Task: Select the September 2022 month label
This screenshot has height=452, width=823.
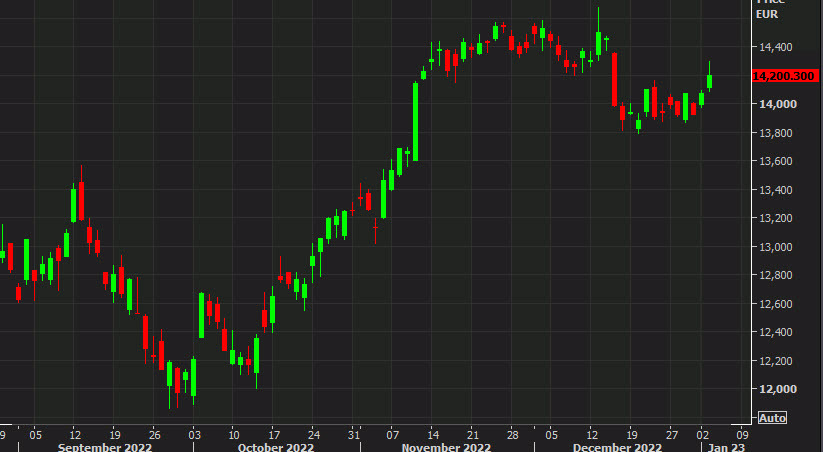Action: pos(104,447)
